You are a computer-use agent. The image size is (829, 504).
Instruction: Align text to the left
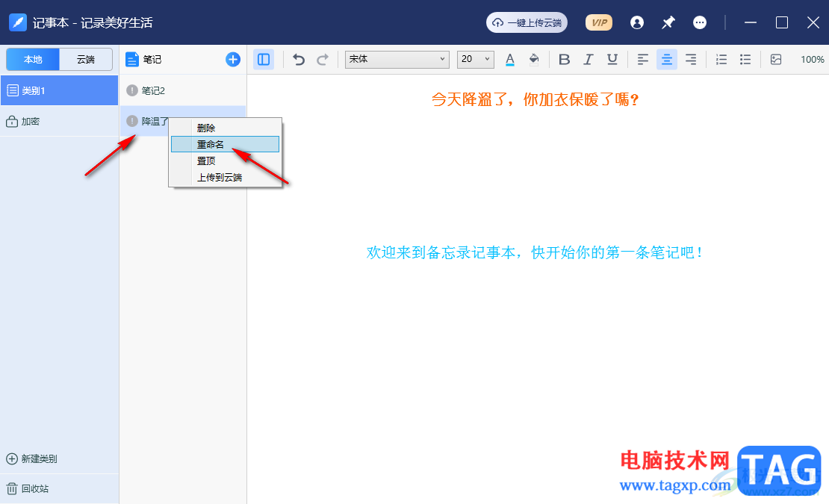[x=642, y=59]
